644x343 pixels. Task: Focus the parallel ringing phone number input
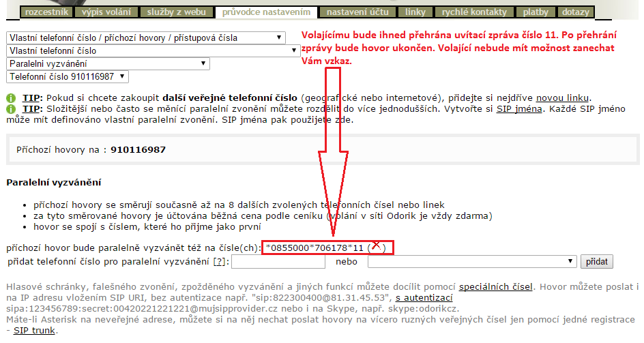pos(278,261)
